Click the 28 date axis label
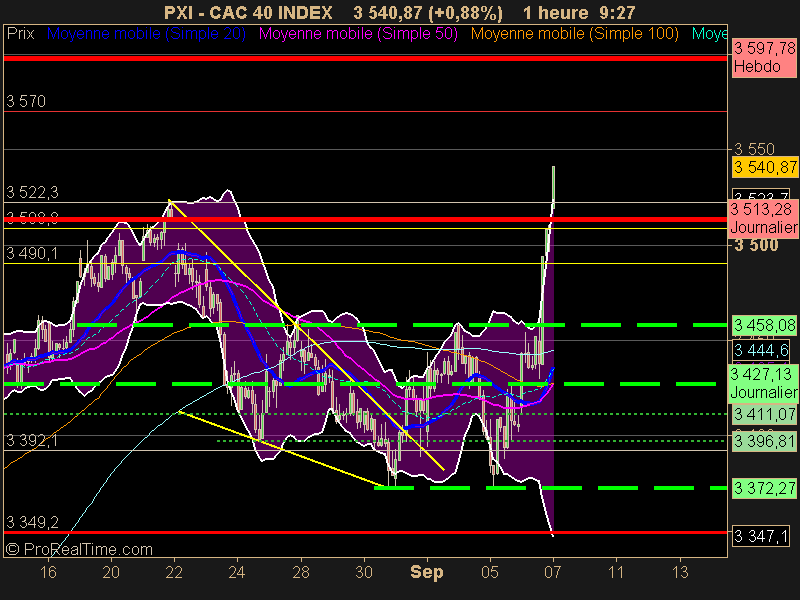The image size is (800, 600). pyautogui.click(x=301, y=572)
